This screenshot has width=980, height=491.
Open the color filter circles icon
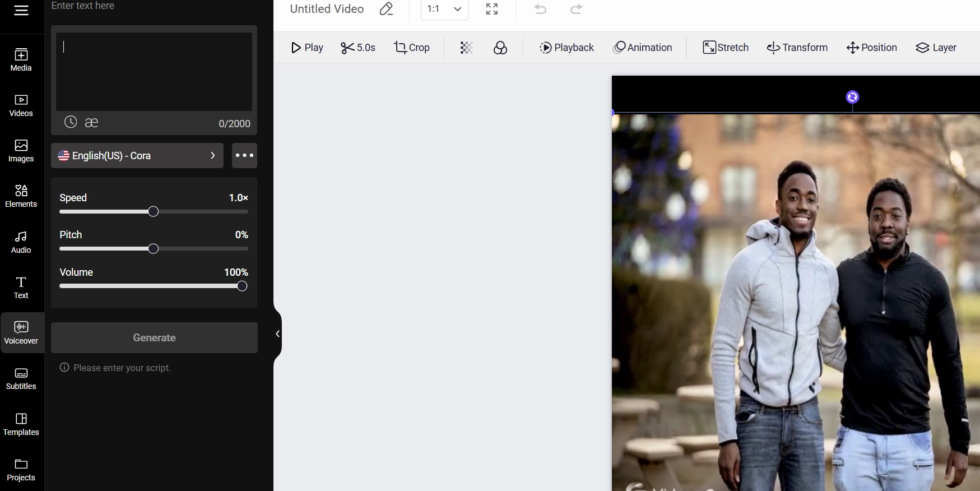500,48
